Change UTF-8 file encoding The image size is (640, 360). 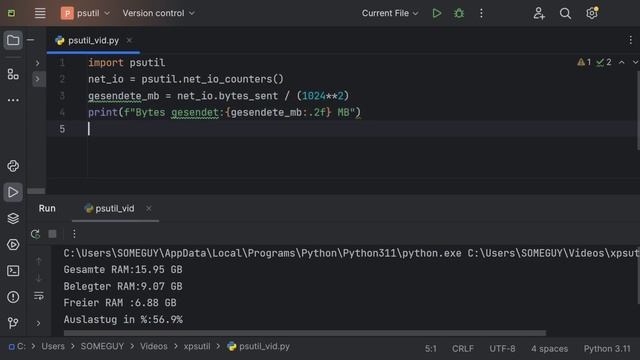[502, 349]
